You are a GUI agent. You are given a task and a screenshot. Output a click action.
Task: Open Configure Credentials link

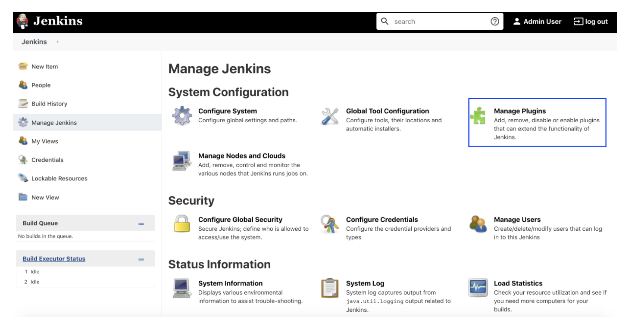[382, 220]
